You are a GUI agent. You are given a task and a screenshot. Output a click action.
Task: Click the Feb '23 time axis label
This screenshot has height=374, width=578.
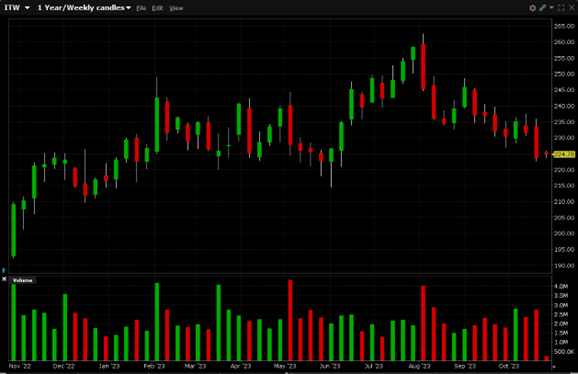tap(154, 366)
